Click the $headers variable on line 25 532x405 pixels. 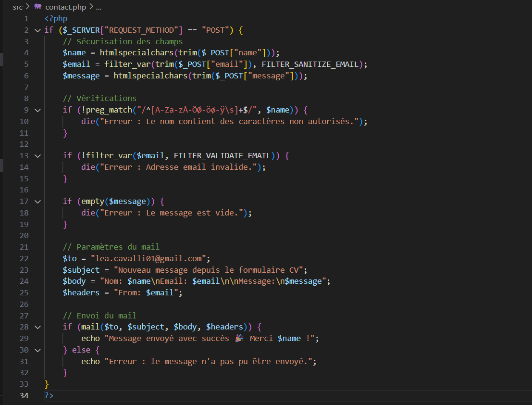[x=81, y=292]
